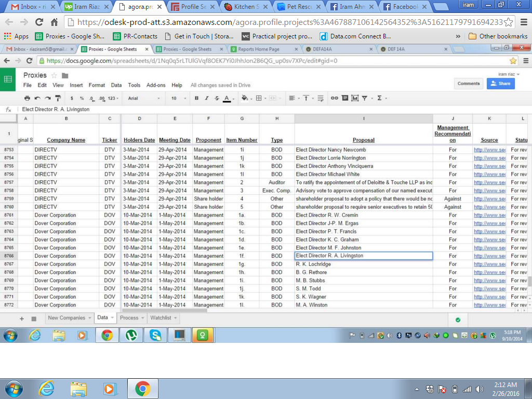Viewport: 532px width, 399px height.
Task: Open the 123 number formats dropdown
Action: click(113, 98)
